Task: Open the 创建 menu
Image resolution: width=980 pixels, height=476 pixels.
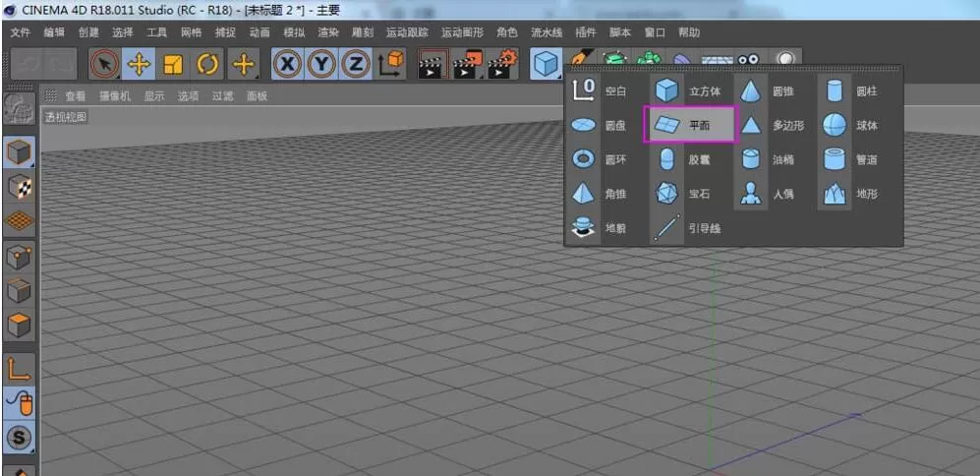Action: click(88, 32)
